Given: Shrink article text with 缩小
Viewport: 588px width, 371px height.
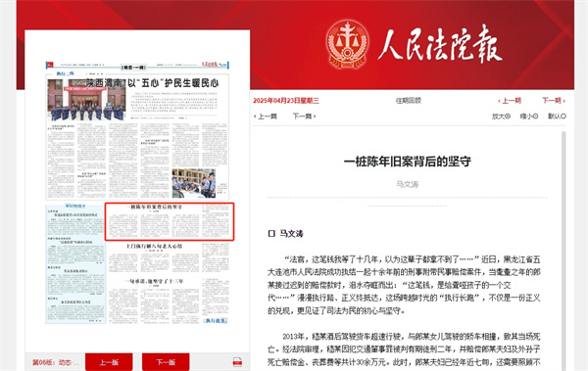Looking at the screenshot, I should (529, 116).
